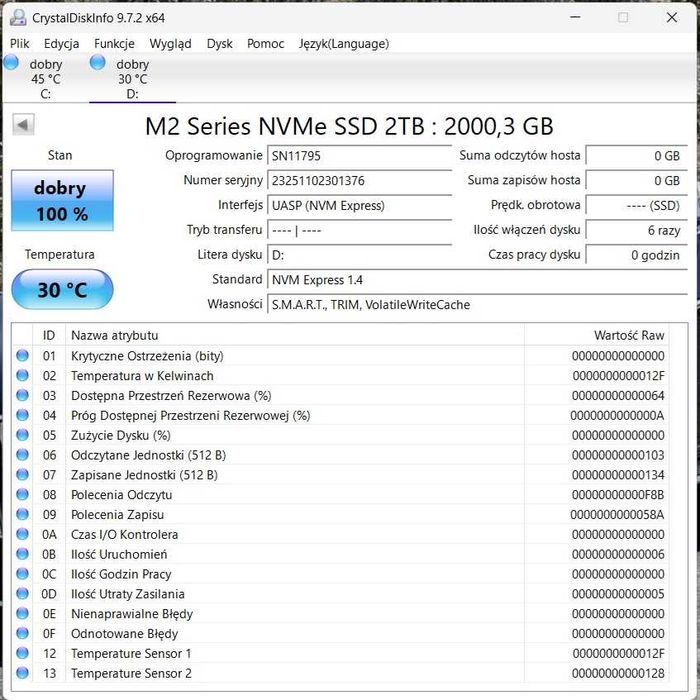Click the 30 °C temperature button
This screenshot has width=700, height=700.
coord(62,290)
